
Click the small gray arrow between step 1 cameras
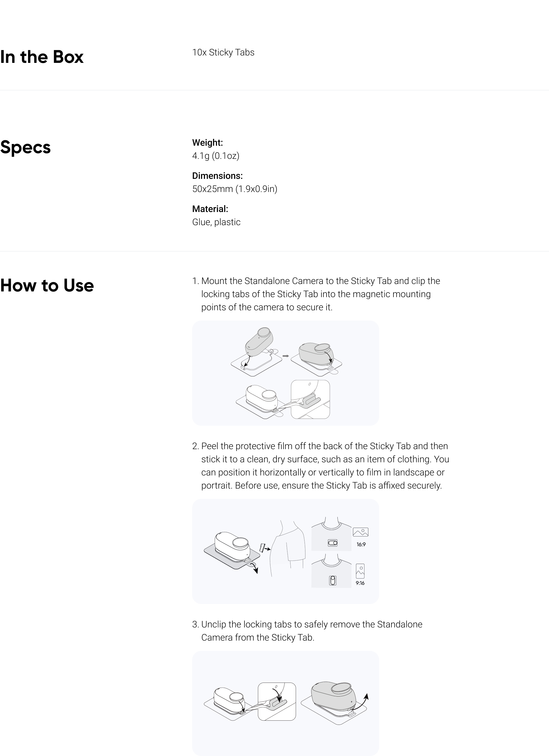(286, 356)
